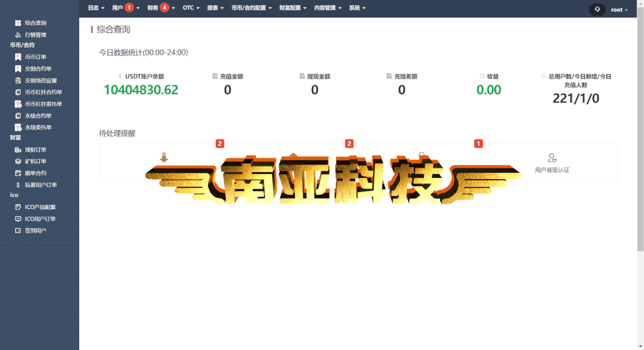644x350 pixels.
Task: Click the 理财订单 coins icon
Action: pos(18,150)
